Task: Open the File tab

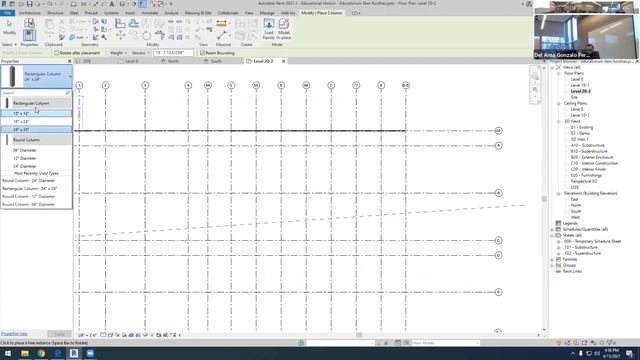Action: 8,13
